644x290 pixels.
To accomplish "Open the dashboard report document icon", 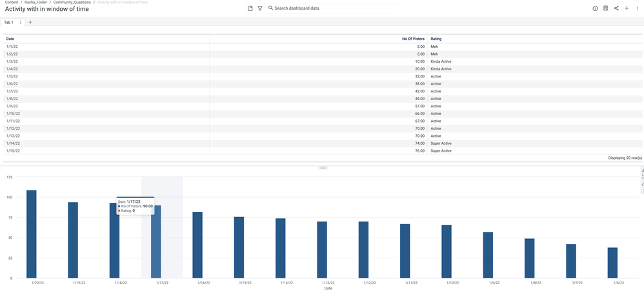I will [x=605, y=8].
